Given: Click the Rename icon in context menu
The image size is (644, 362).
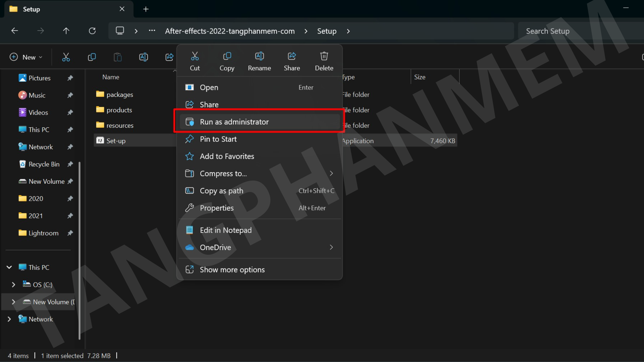Looking at the screenshot, I should click(259, 61).
